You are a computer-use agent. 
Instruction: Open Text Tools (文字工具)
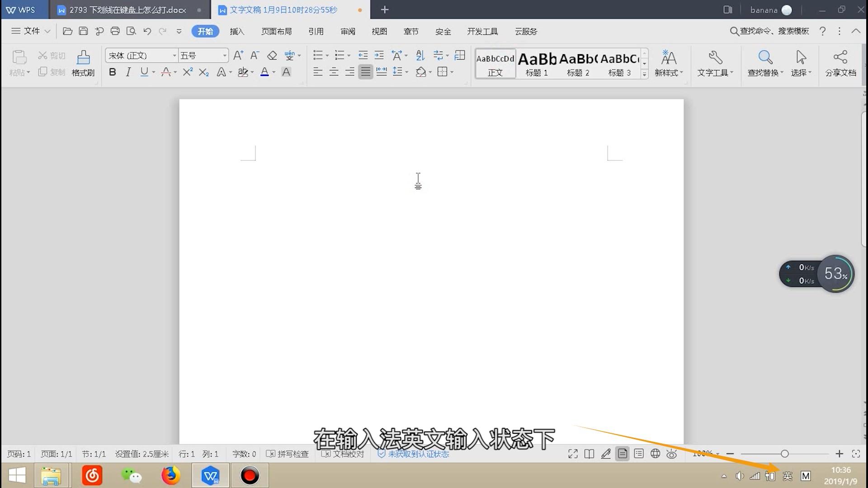[715, 63]
